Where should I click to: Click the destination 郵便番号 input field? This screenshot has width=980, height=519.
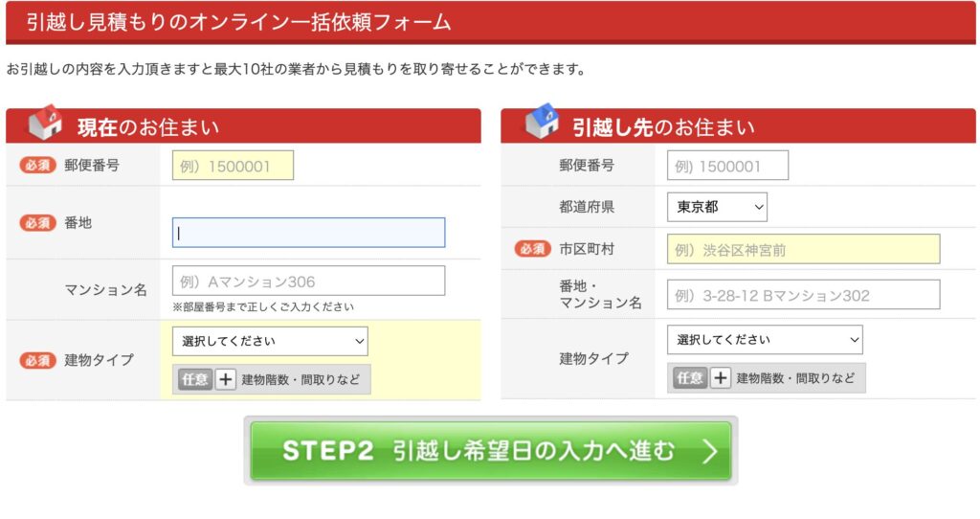point(727,166)
